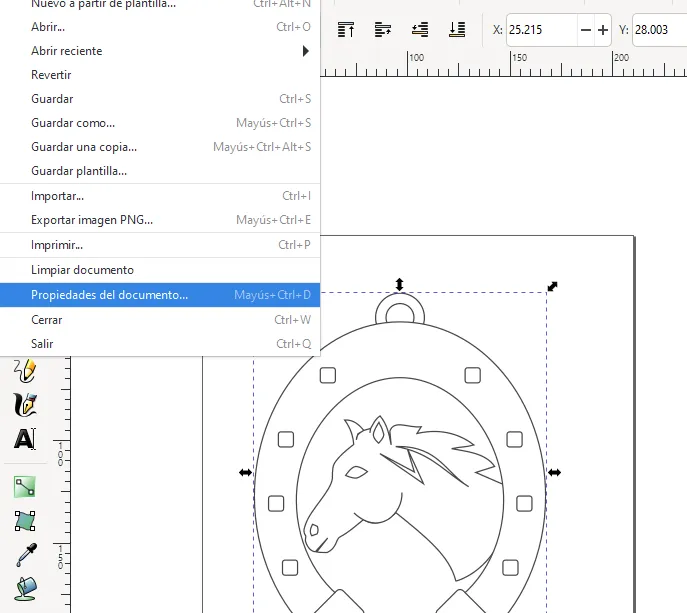Image resolution: width=687 pixels, height=613 pixels.
Task: Select the Dropper color picker tool
Action: [x=24, y=556]
